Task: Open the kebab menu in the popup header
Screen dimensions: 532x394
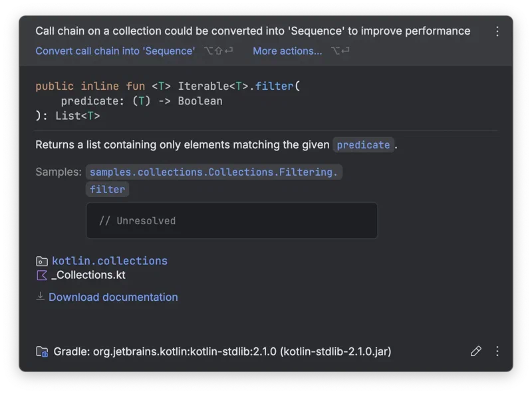Action: [497, 31]
